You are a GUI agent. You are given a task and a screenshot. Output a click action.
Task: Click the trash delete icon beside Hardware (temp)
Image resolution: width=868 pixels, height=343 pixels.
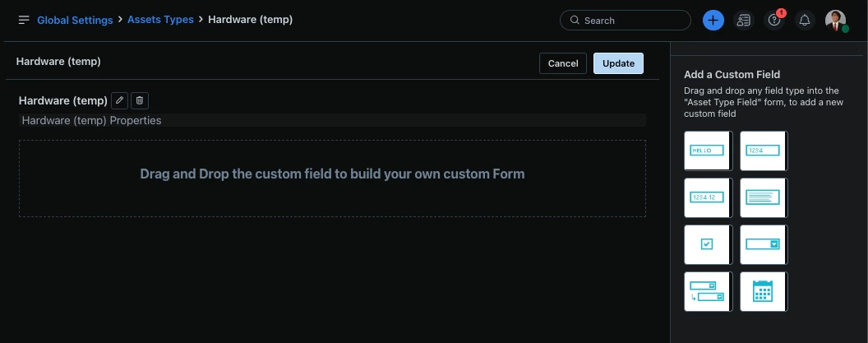click(x=140, y=100)
